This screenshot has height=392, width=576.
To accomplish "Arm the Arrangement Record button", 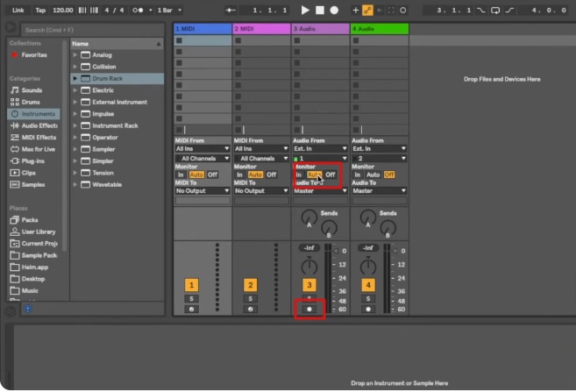I will [x=334, y=11].
